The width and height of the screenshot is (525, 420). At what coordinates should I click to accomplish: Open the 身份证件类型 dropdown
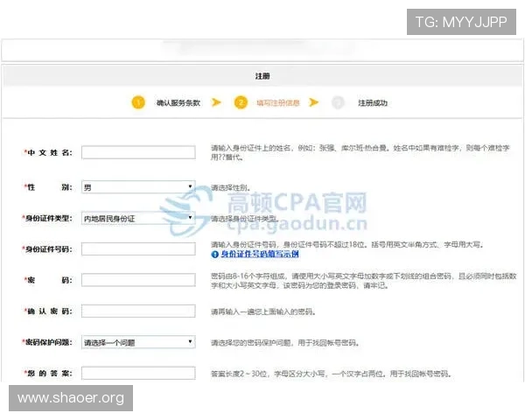(138, 218)
